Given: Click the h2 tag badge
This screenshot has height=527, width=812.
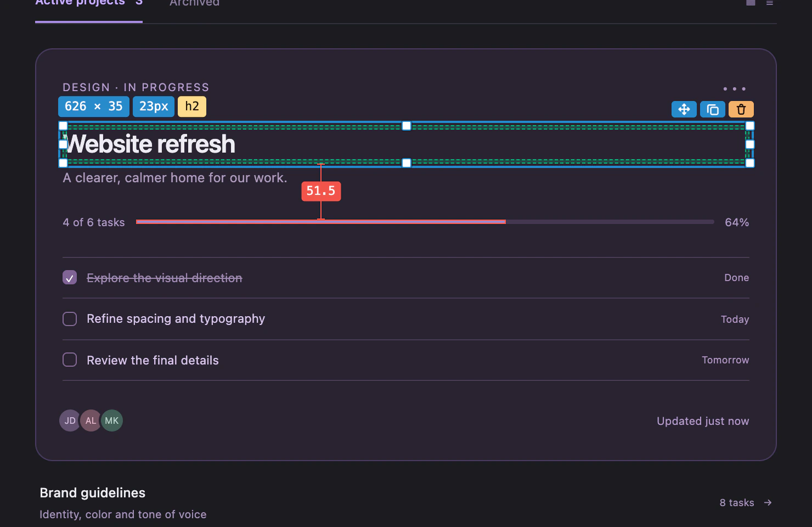Looking at the screenshot, I should coord(192,106).
